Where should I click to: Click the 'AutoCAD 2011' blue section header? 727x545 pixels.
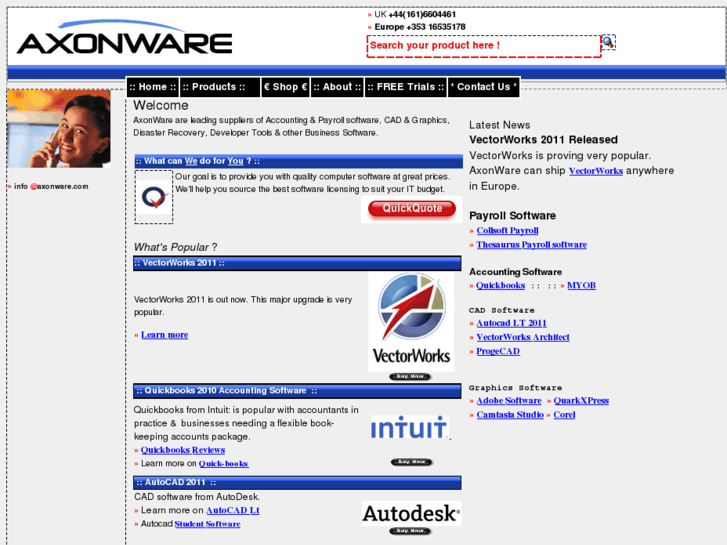coord(297,482)
